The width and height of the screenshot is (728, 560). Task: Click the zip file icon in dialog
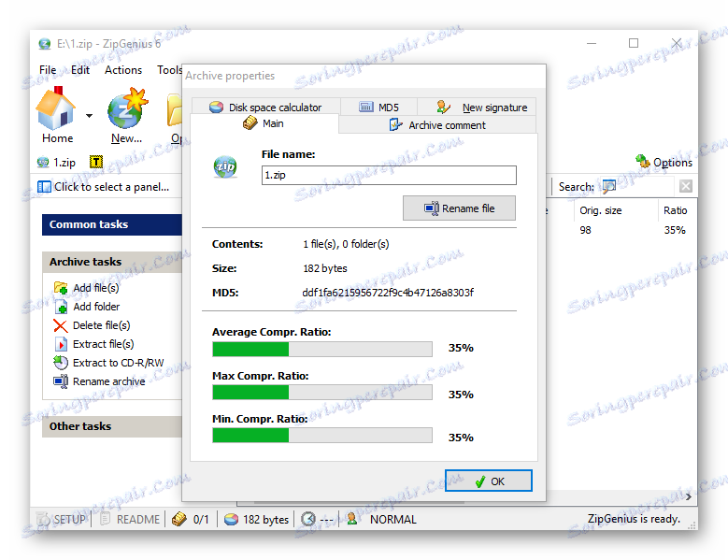225,167
